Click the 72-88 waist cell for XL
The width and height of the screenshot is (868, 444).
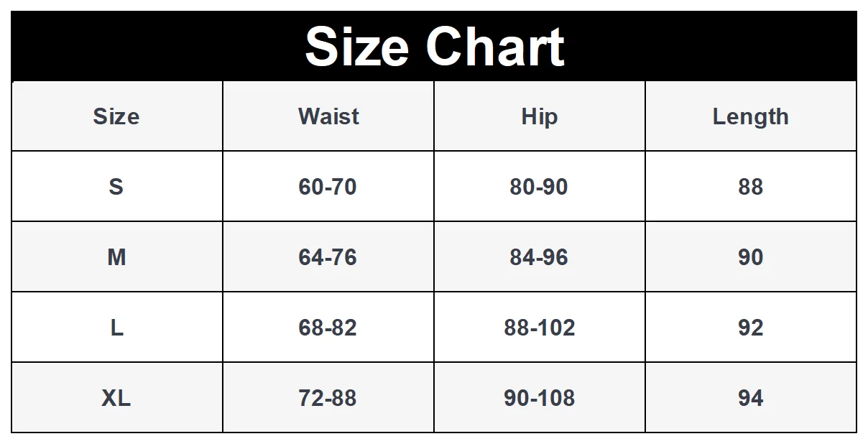coord(328,398)
